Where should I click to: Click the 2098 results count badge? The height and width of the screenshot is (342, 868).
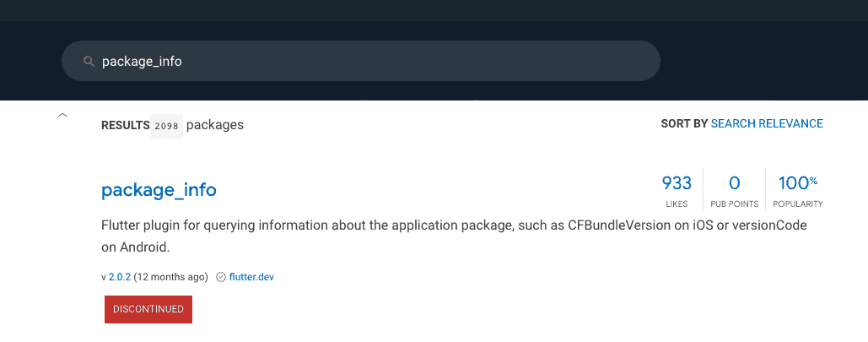167,126
